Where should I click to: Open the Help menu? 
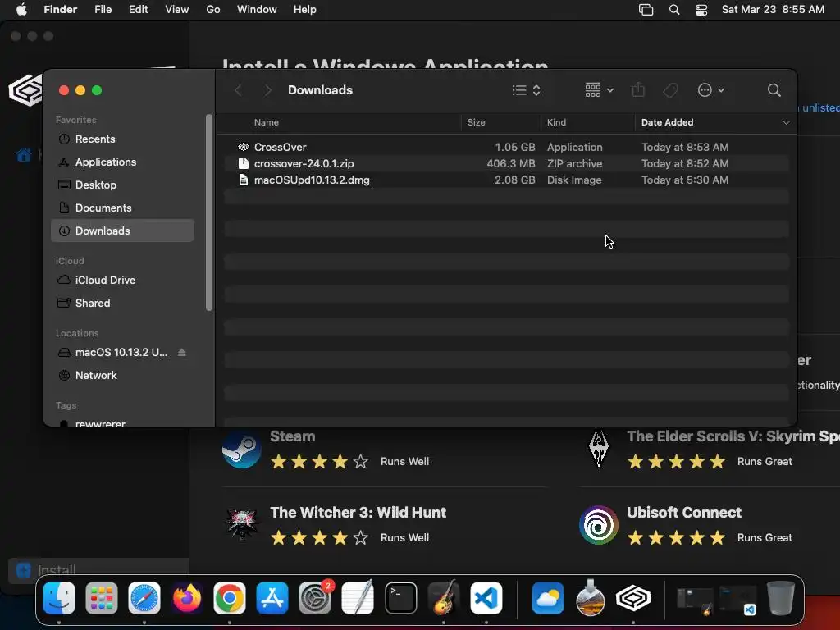(x=305, y=10)
